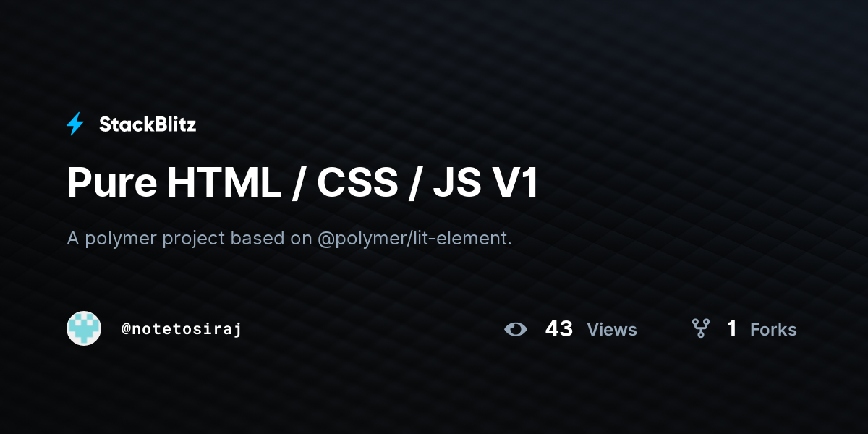Click the word Pure in the title
The image size is (868, 434).
[x=112, y=183]
